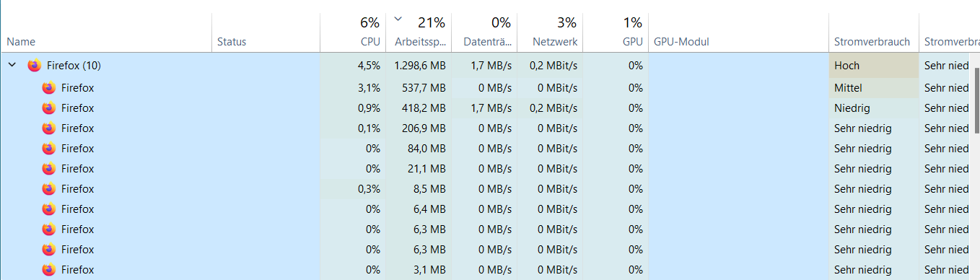Select the Hoch power usage cell
Image resolution: width=980 pixels, height=280 pixels.
pos(873,66)
